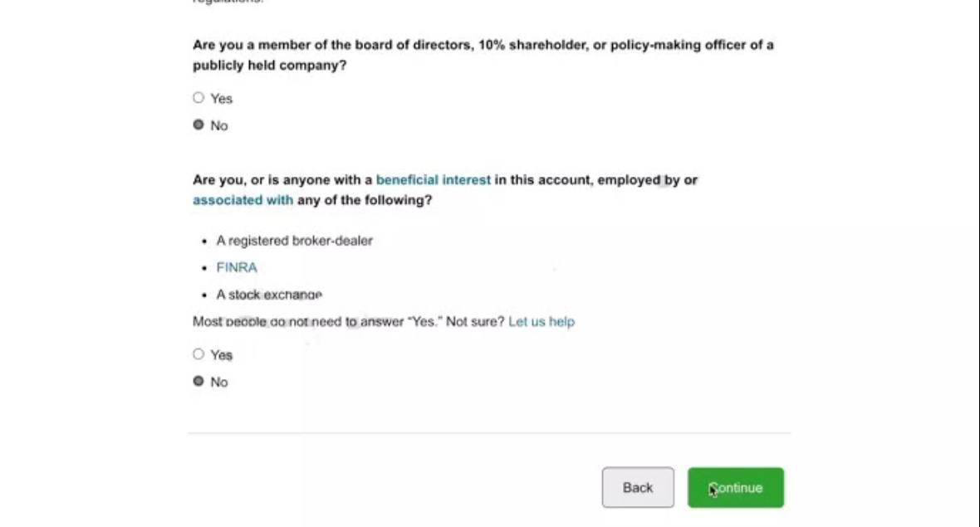
Task: Open the 'beneficial interest' definition link
Action: tap(433, 180)
